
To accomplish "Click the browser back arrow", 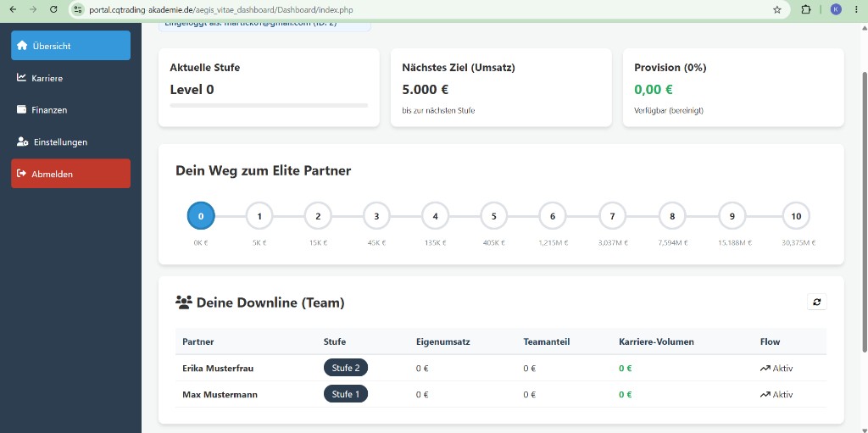I will tap(14, 9).
